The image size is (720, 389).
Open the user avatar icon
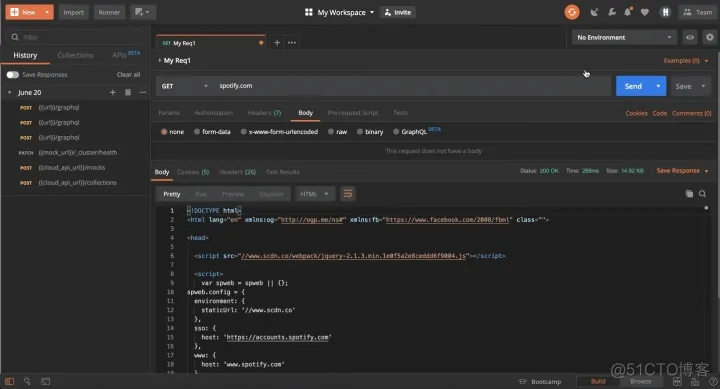tap(665, 12)
